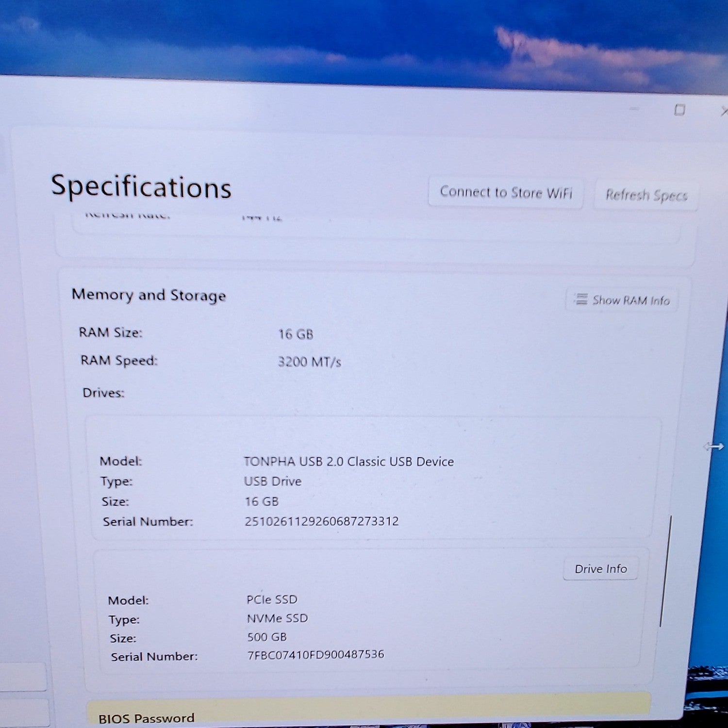Click the RAM Size: label
Screen dimensions: 728x728
[111, 332]
